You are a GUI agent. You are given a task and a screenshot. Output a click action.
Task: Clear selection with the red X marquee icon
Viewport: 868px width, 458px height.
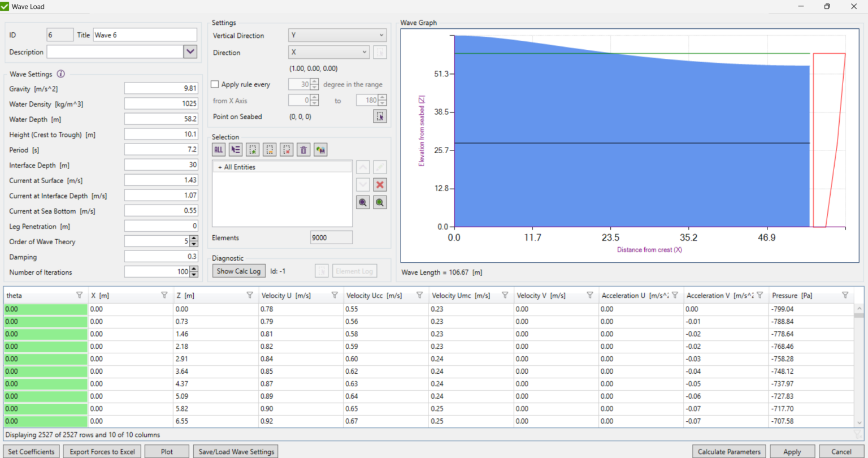287,149
